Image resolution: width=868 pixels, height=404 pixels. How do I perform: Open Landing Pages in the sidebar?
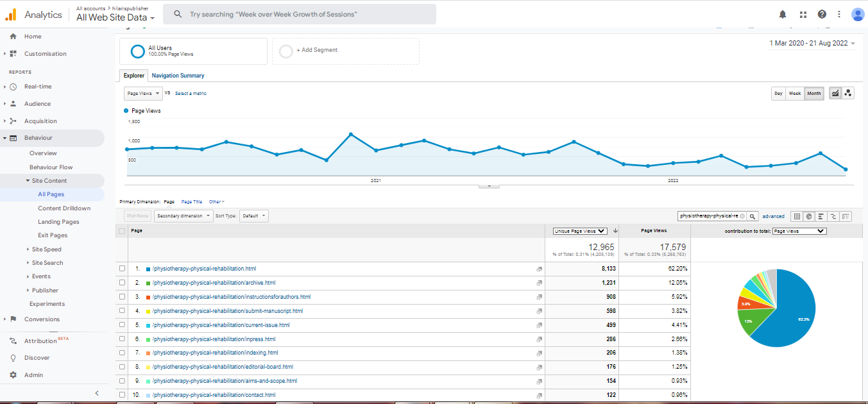coord(58,222)
